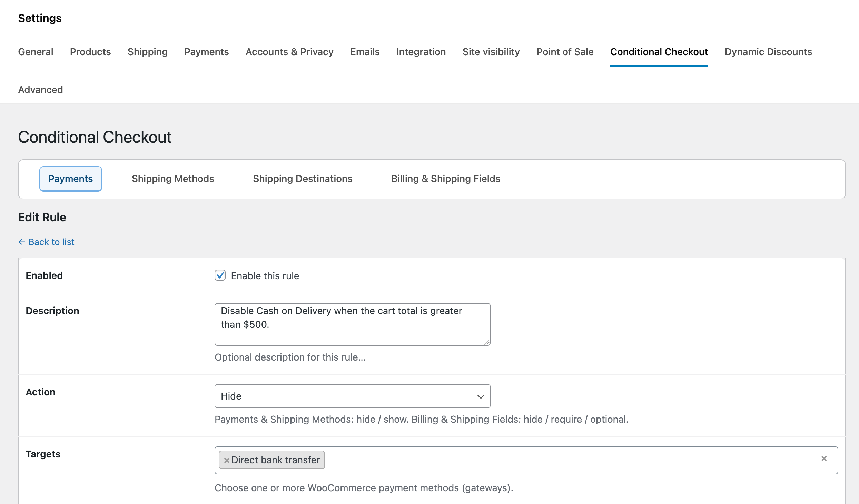
Task: Select the Billing & Shipping Fields tab
Action: coord(445,179)
